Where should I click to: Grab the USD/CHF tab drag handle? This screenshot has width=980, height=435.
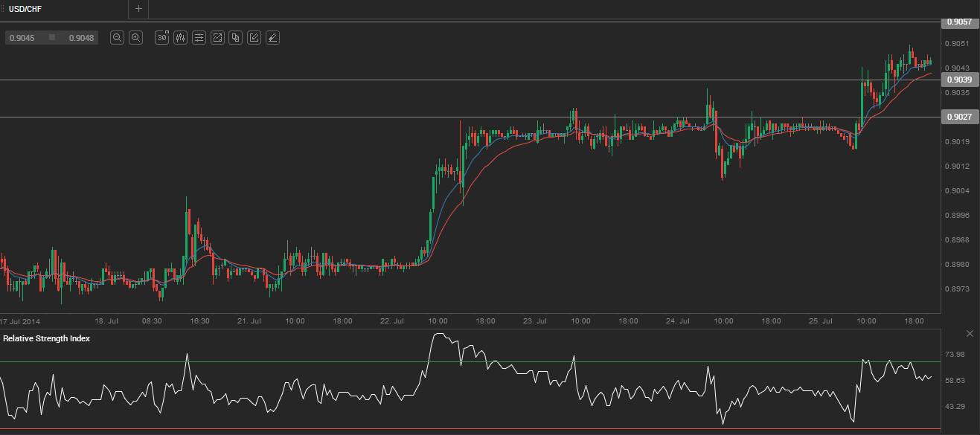point(3,9)
